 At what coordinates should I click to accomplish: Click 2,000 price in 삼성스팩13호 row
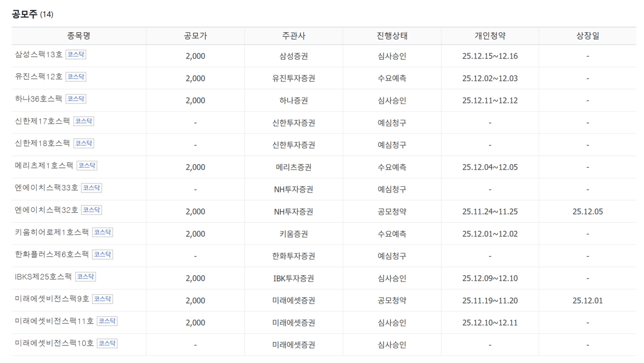click(x=195, y=56)
